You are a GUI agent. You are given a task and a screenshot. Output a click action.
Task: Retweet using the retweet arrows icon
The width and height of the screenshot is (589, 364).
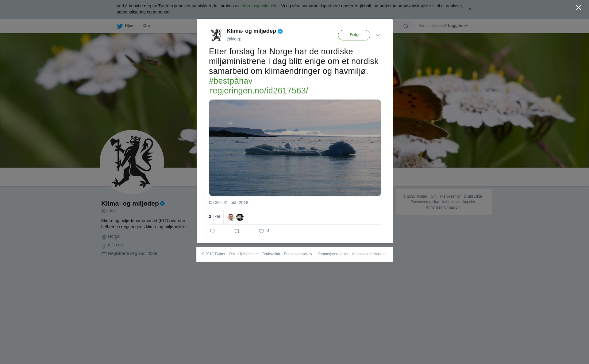click(237, 231)
